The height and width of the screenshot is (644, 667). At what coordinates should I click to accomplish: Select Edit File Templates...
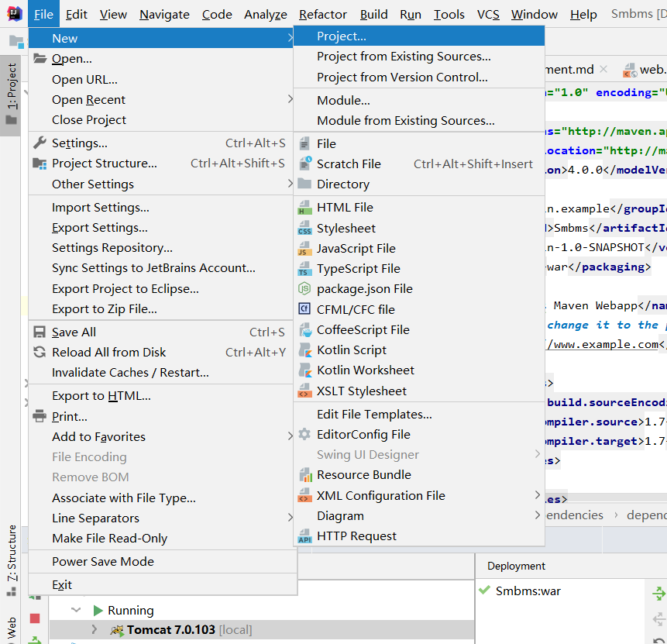pos(419,414)
